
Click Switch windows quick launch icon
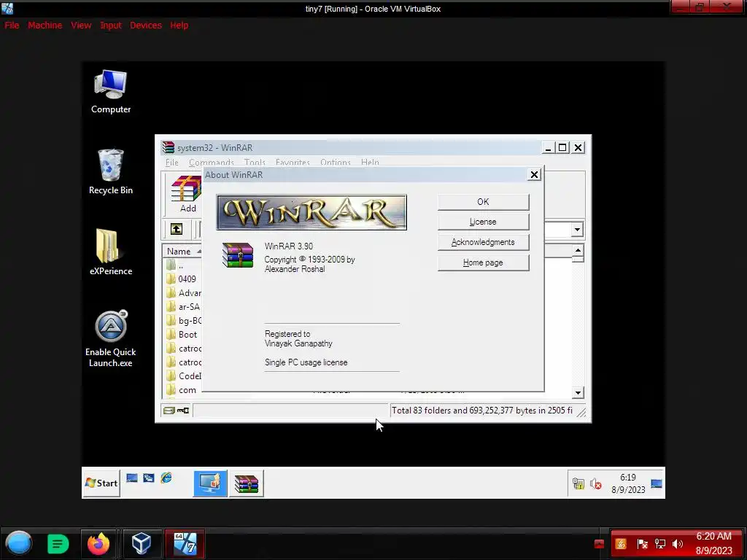[x=149, y=478]
